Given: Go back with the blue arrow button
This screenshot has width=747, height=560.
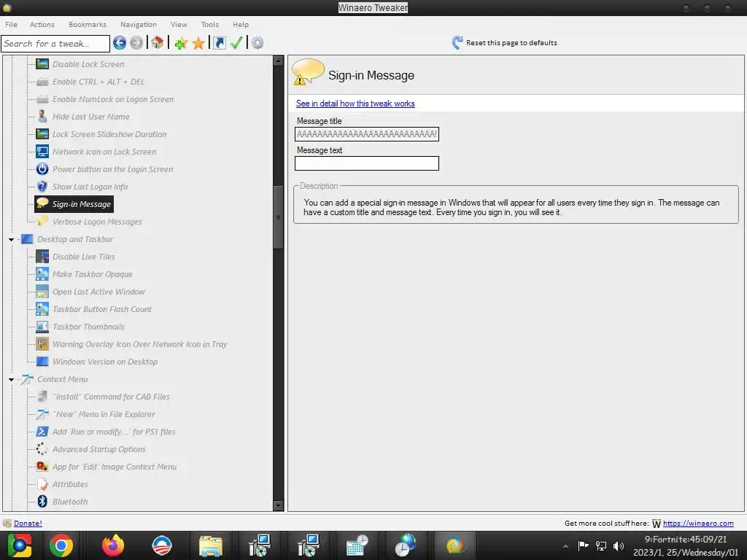Looking at the screenshot, I should click(120, 43).
